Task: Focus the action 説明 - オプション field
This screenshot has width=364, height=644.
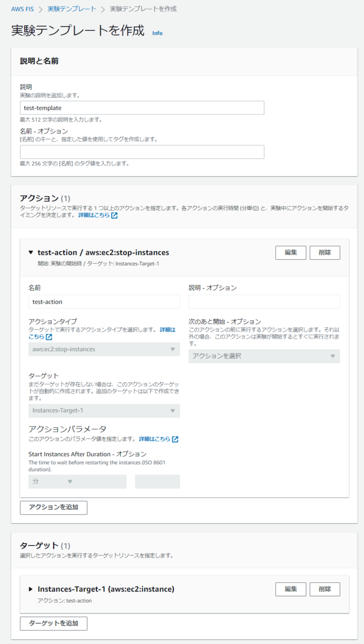Action: click(x=264, y=302)
